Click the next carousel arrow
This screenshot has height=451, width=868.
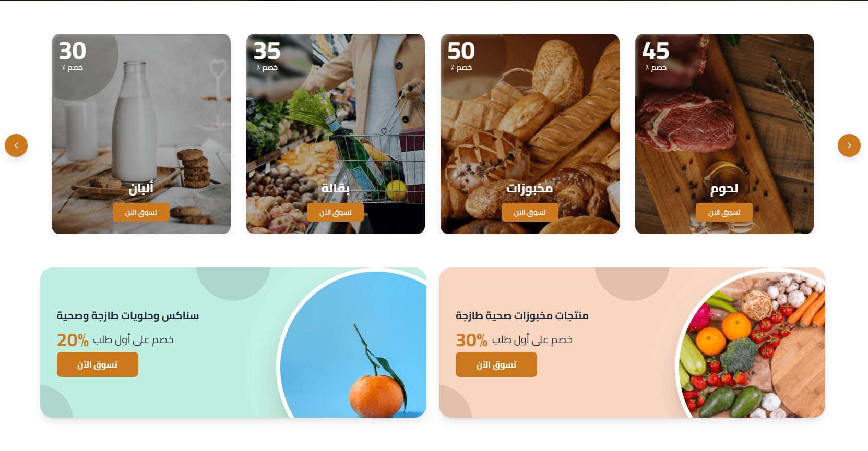point(849,145)
